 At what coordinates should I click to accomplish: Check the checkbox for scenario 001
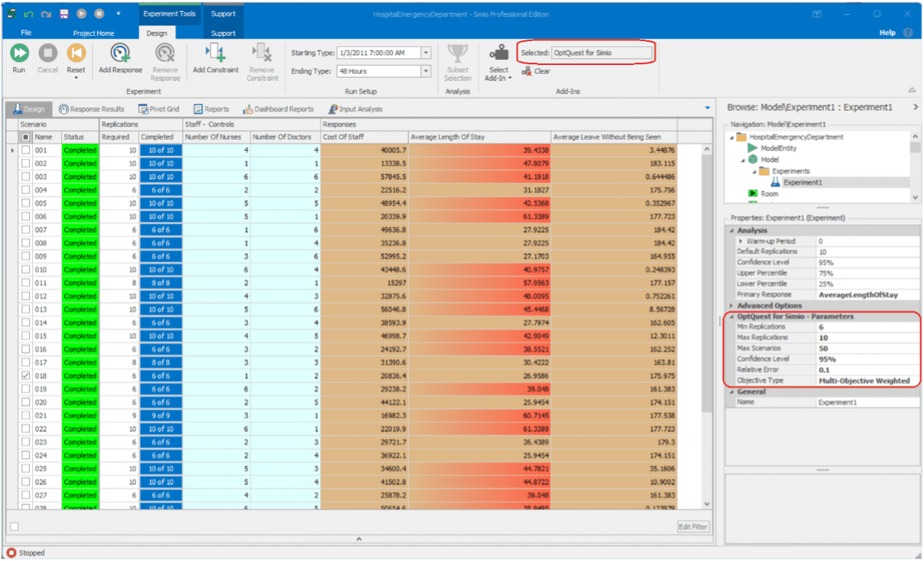[x=26, y=150]
